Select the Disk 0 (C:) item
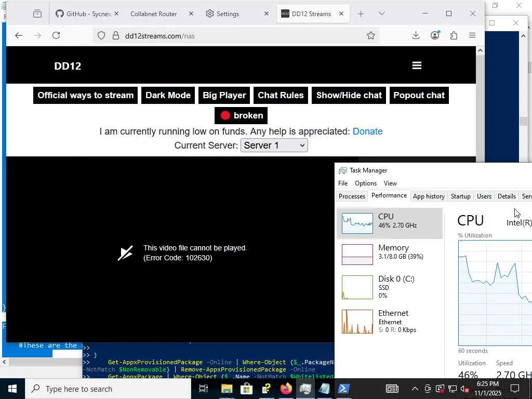532x399 pixels. click(390, 287)
